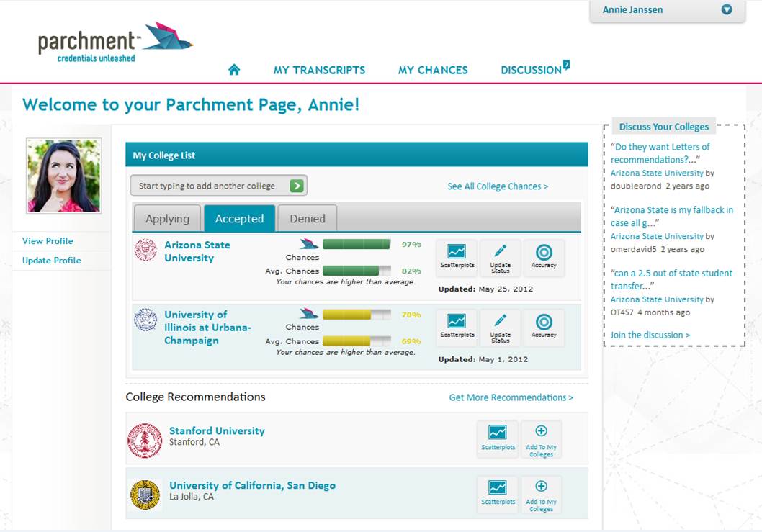Expand the Annie Janssen account dropdown arrow
The height and width of the screenshot is (532, 762).
(x=727, y=9)
